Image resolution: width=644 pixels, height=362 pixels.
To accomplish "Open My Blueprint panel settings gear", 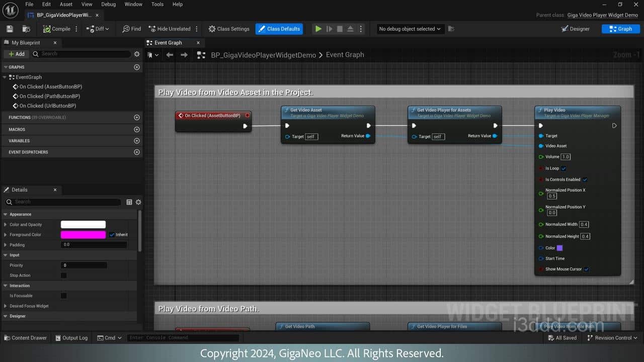I will point(136,54).
